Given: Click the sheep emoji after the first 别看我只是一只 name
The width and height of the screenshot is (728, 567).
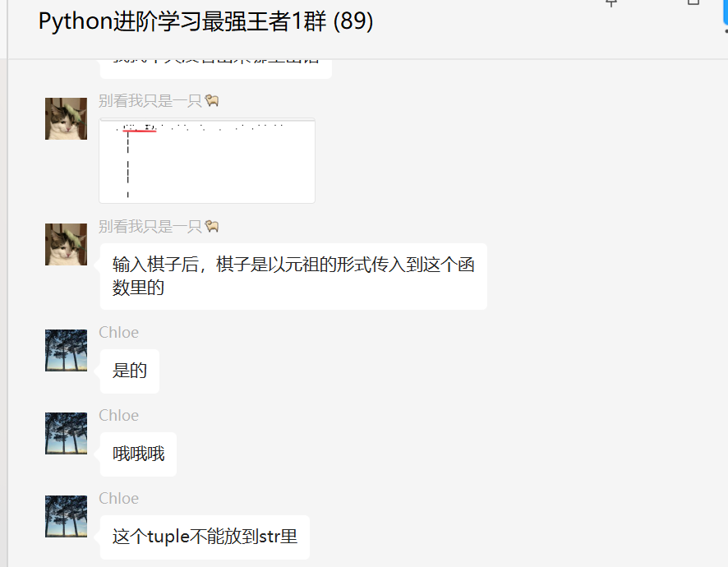Looking at the screenshot, I should click(212, 101).
